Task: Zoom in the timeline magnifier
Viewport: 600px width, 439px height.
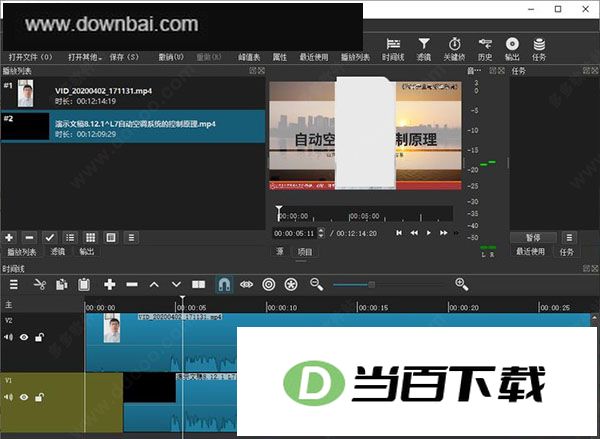Action: pos(461,284)
